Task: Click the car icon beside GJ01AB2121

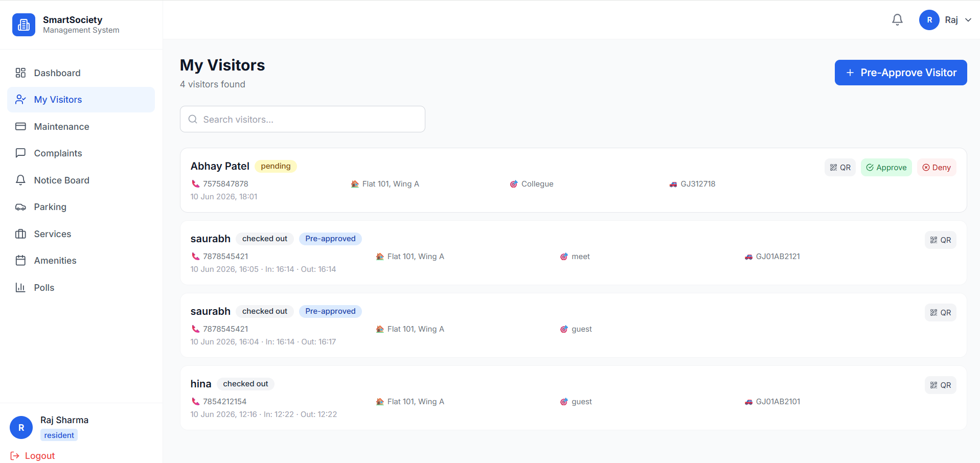Action: (x=748, y=257)
